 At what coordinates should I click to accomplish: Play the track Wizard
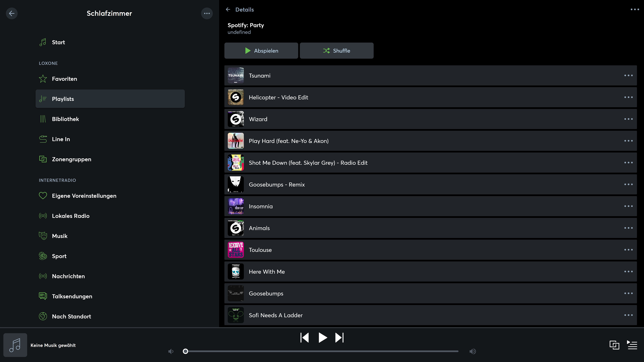(431, 119)
